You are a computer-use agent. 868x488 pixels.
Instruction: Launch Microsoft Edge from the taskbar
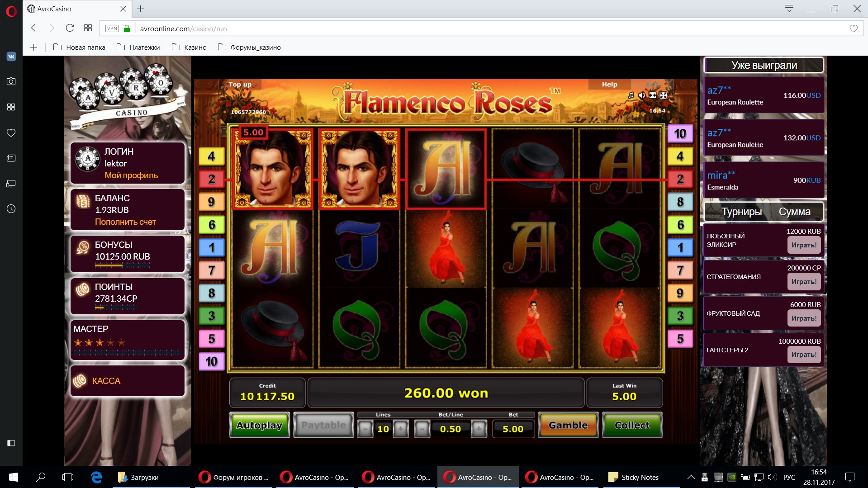coord(96,477)
